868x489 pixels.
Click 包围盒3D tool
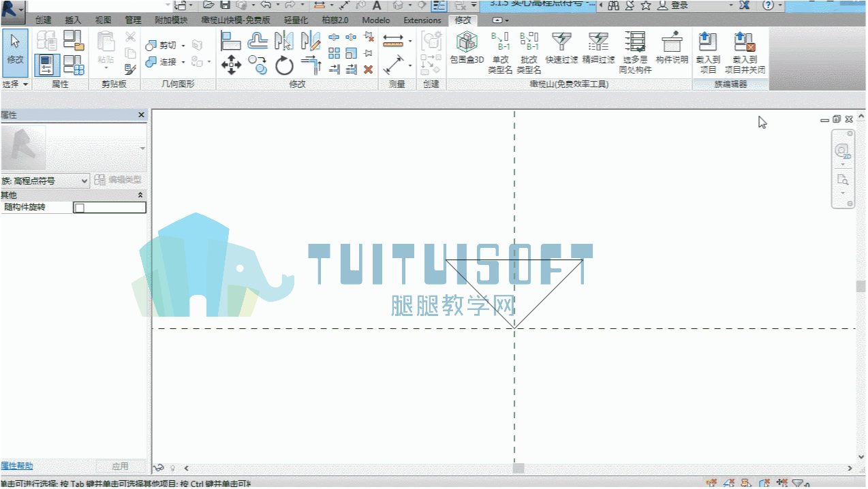pyautogui.click(x=467, y=48)
